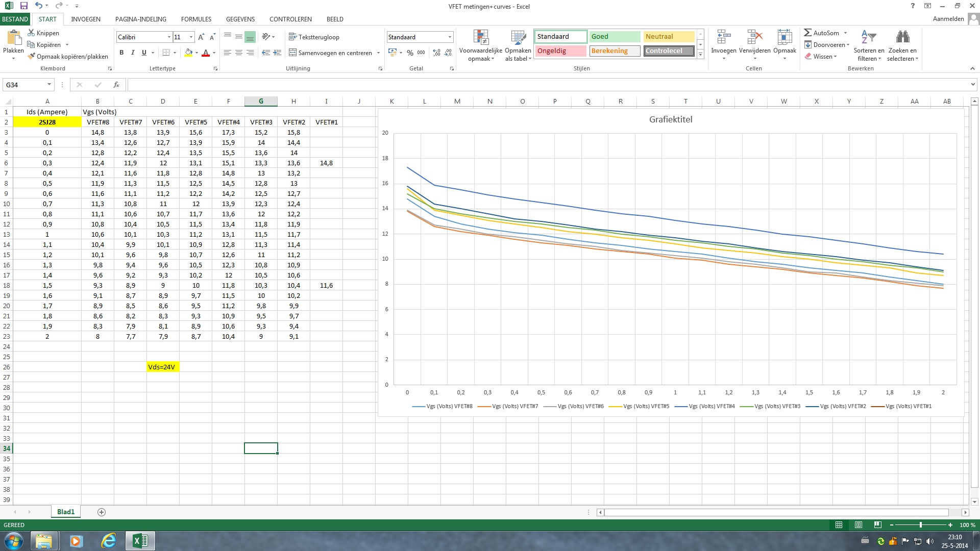Click the center horizontally icon

(239, 53)
